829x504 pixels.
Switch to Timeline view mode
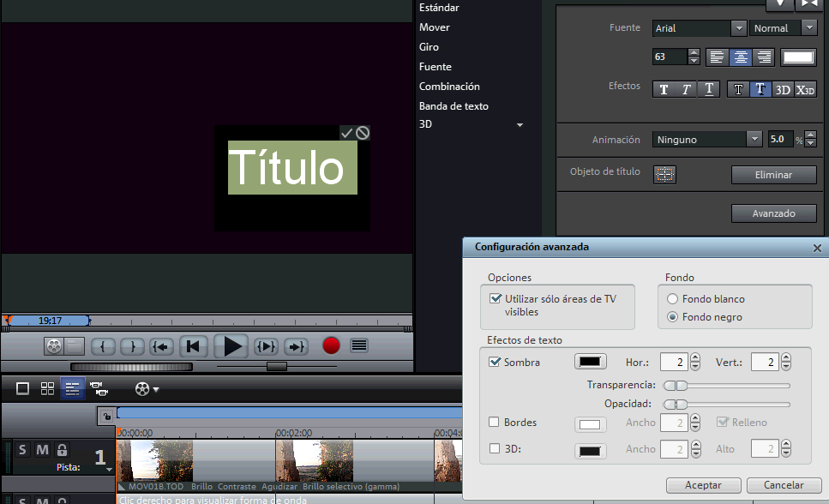point(73,388)
